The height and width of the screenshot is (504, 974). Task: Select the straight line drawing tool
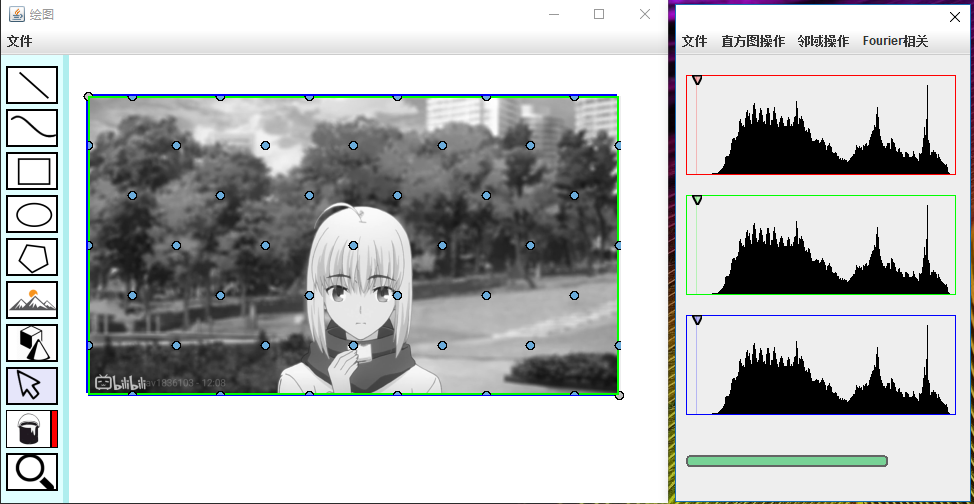(x=32, y=85)
